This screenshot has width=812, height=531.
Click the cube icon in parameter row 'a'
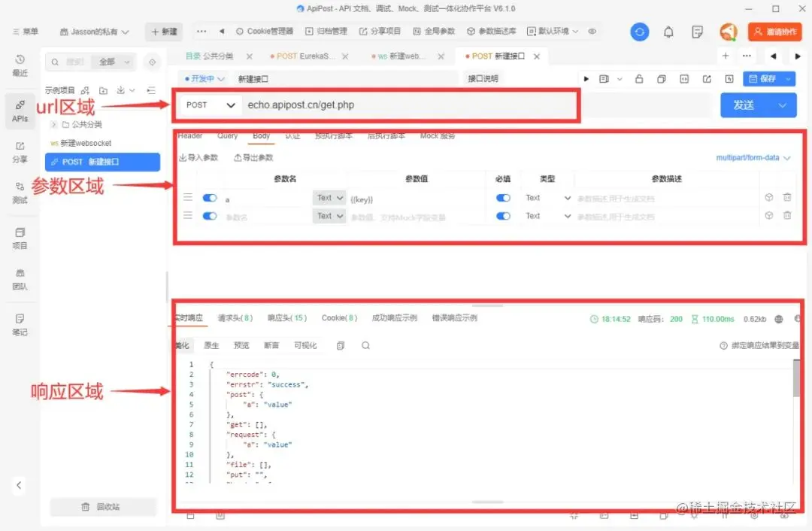coord(769,197)
